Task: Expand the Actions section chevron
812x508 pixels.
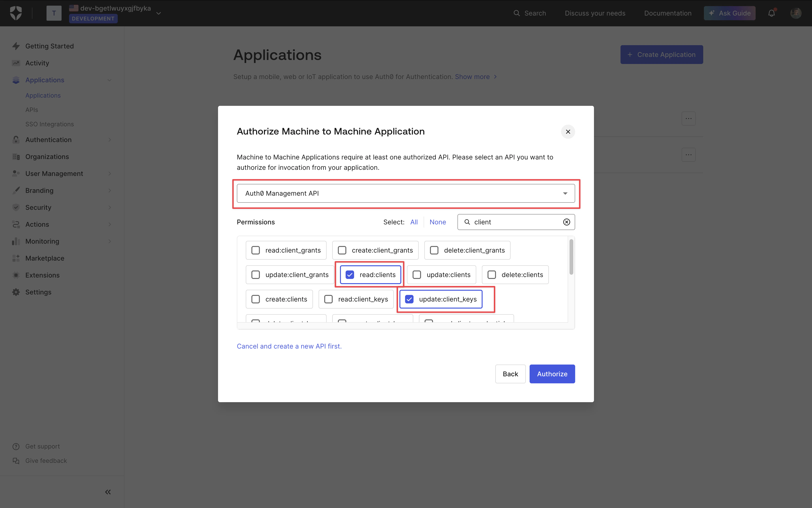Action: [109, 224]
